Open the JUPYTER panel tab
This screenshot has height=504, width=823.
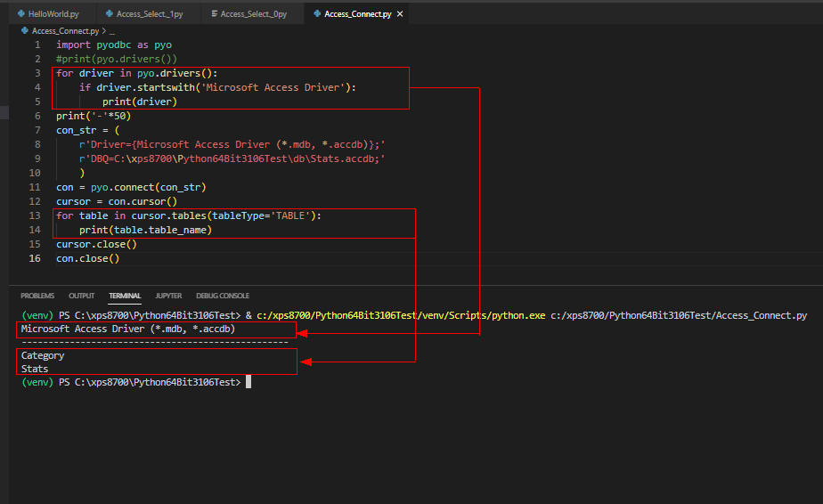tap(168, 296)
